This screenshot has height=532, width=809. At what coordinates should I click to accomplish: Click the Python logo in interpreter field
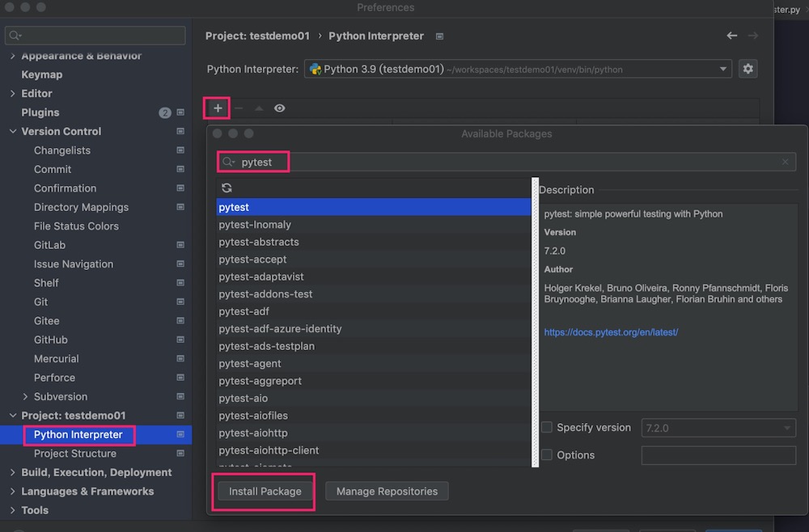coord(315,69)
